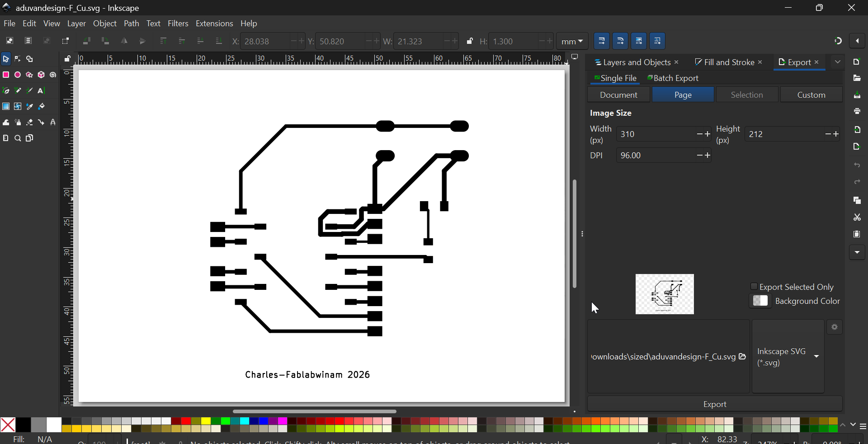
Task: Pick the None (X) palette swatch
Action: tap(8, 425)
